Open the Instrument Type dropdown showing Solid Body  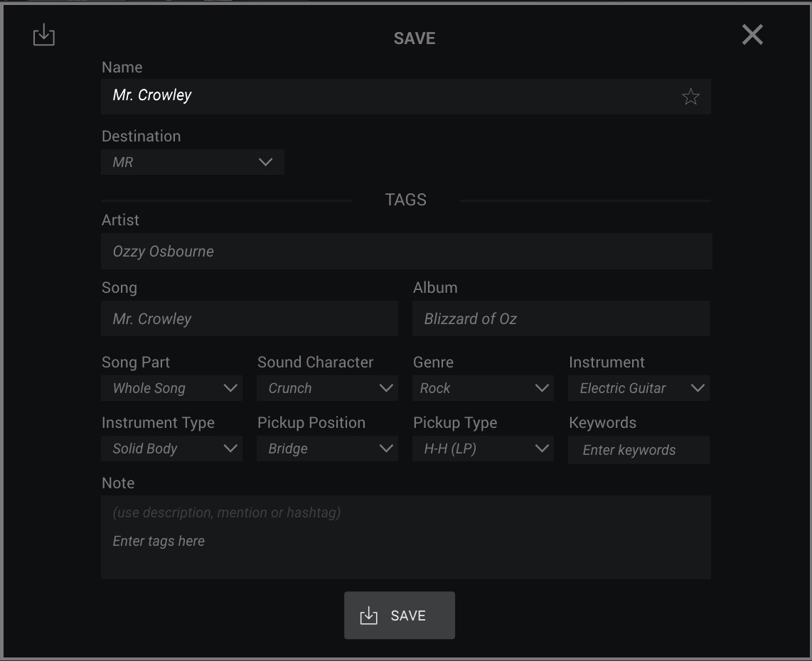point(172,448)
